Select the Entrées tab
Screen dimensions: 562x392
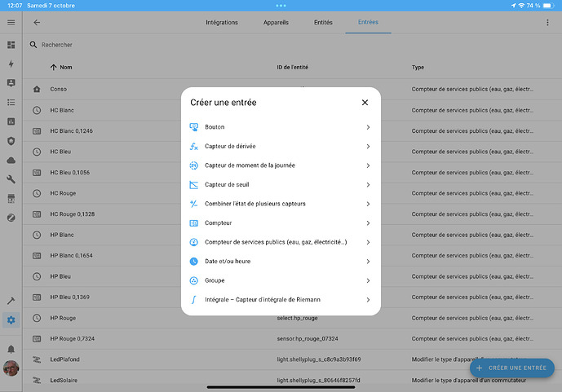368,22
